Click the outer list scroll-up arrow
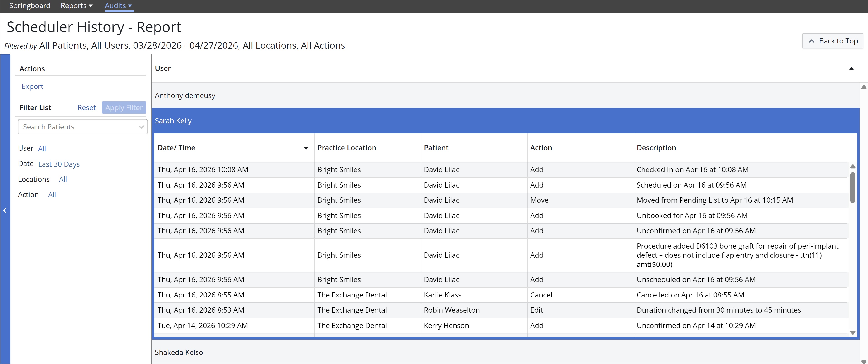This screenshot has height=364, width=868. pos(864,87)
